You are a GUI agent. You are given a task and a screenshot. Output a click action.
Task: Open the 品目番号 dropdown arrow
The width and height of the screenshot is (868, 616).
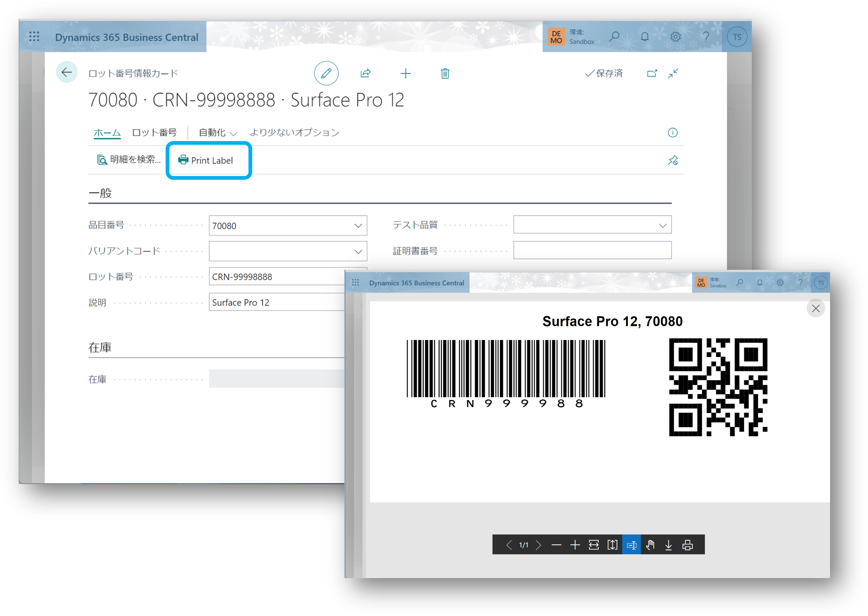click(x=358, y=226)
